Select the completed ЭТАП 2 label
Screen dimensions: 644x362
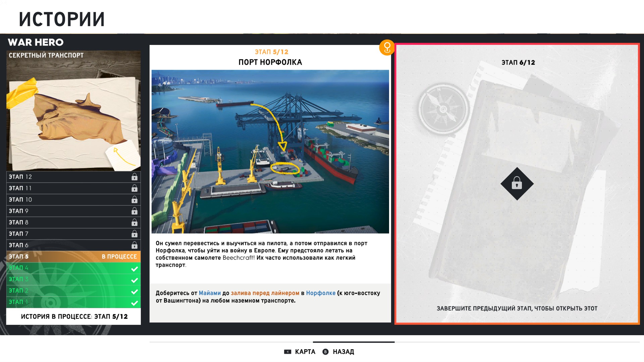pyautogui.click(x=19, y=291)
